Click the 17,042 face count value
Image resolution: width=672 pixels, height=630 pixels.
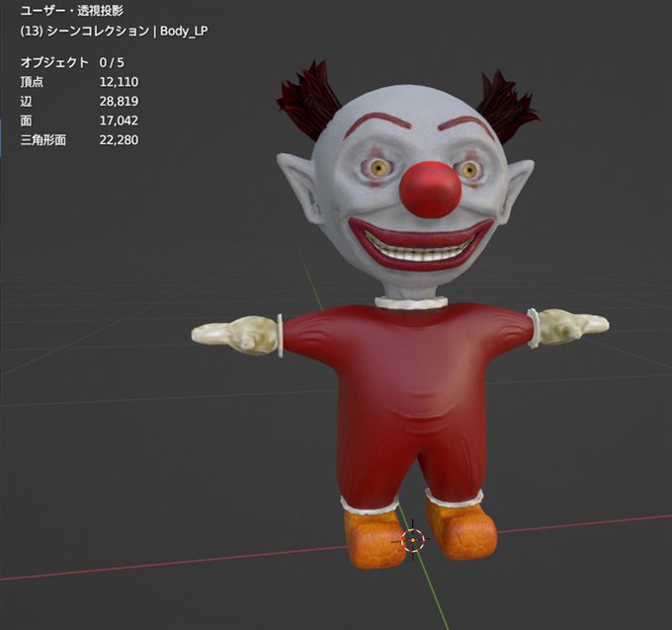click(120, 120)
